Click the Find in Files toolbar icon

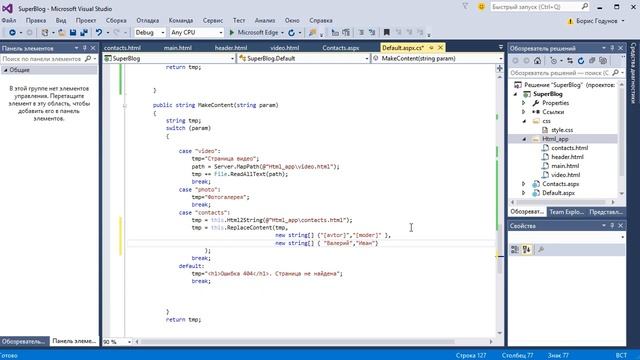(313, 32)
